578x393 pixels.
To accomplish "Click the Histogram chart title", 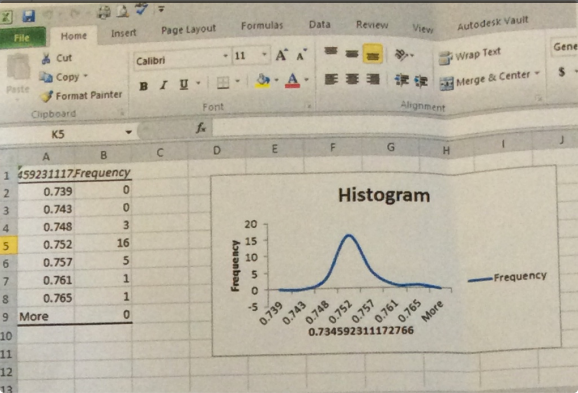I will [384, 195].
